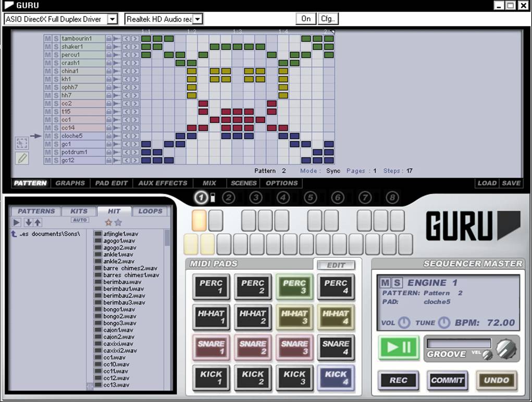Lock the china1 track
The image size is (532, 402).
click(108, 71)
